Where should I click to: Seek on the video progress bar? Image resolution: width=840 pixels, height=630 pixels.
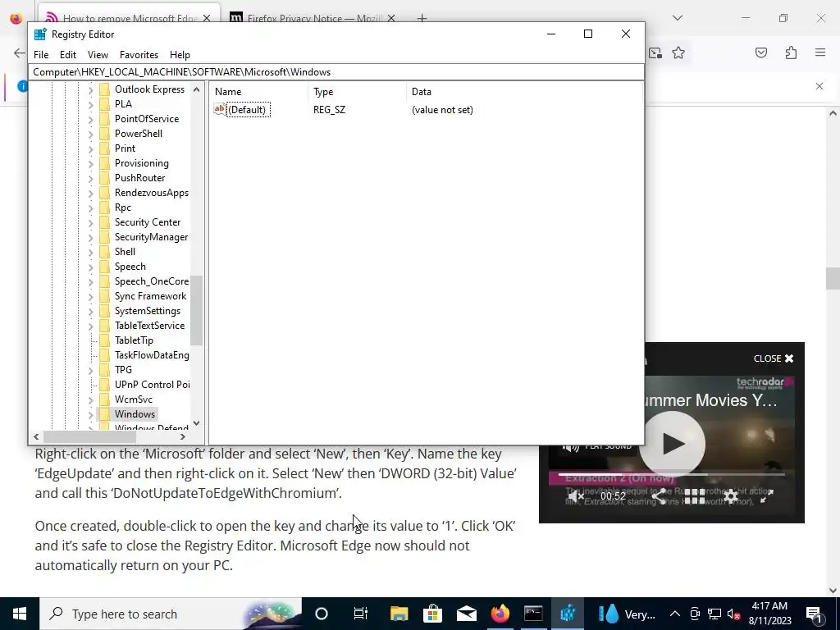coord(671,474)
